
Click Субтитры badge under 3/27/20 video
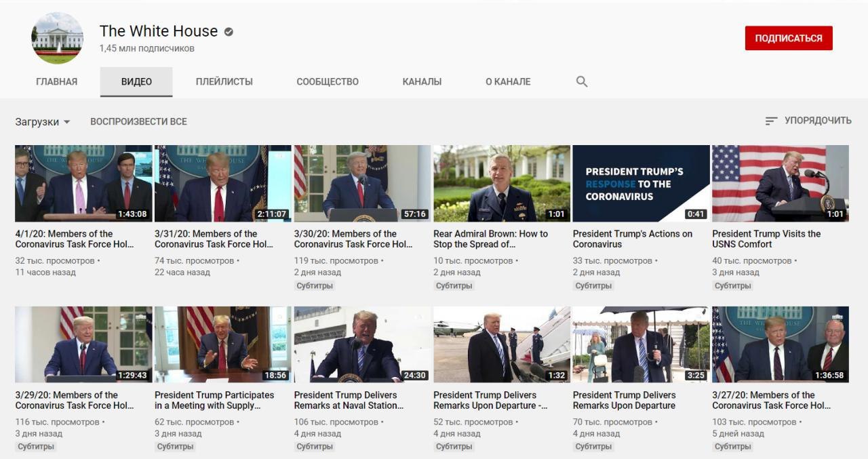(x=733, y=447)
